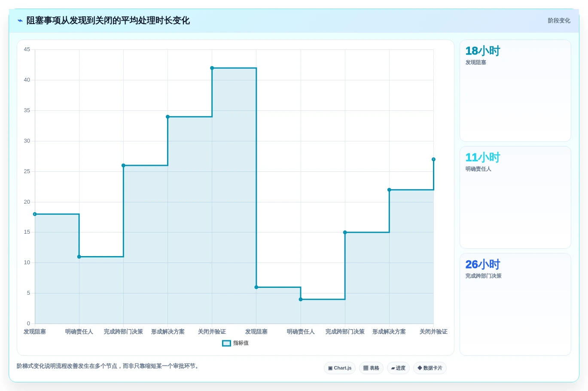
Task: Click the y-axis label 20
Action: [27, 202]
